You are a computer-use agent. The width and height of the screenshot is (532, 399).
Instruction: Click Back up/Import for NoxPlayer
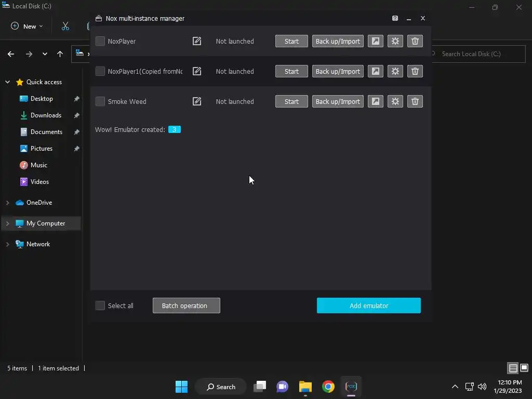pos(338,41)
